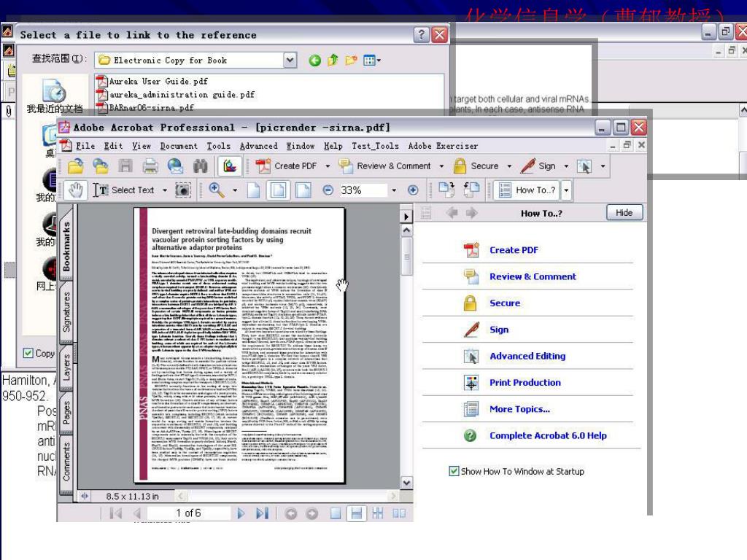The image size is (747, 560).
Task: Toggle the Copy checkbox in file dialog
Action: (x=28, y=353)
